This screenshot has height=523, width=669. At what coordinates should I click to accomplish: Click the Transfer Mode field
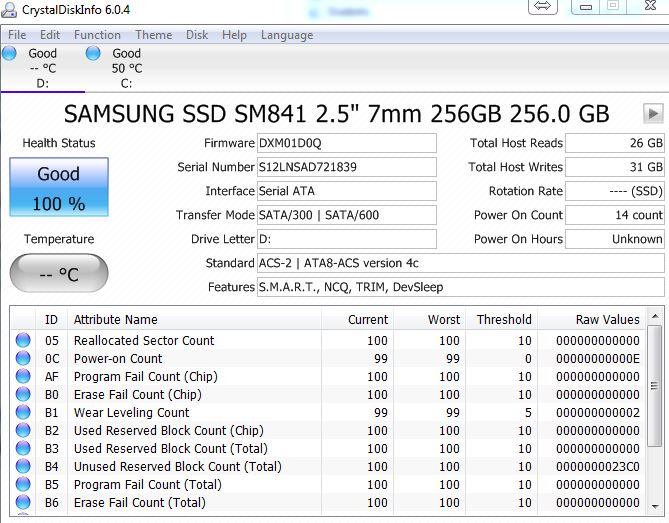coord(346,215)
